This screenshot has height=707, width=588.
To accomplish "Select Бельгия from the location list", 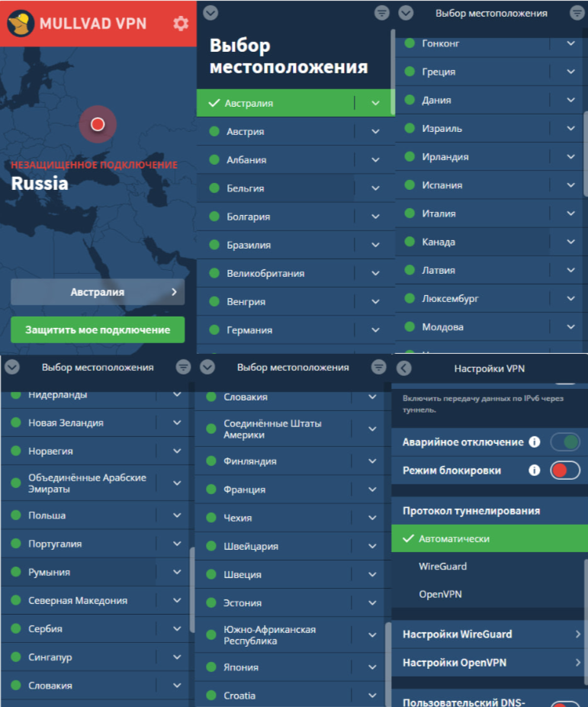I will tap(275, 188).
